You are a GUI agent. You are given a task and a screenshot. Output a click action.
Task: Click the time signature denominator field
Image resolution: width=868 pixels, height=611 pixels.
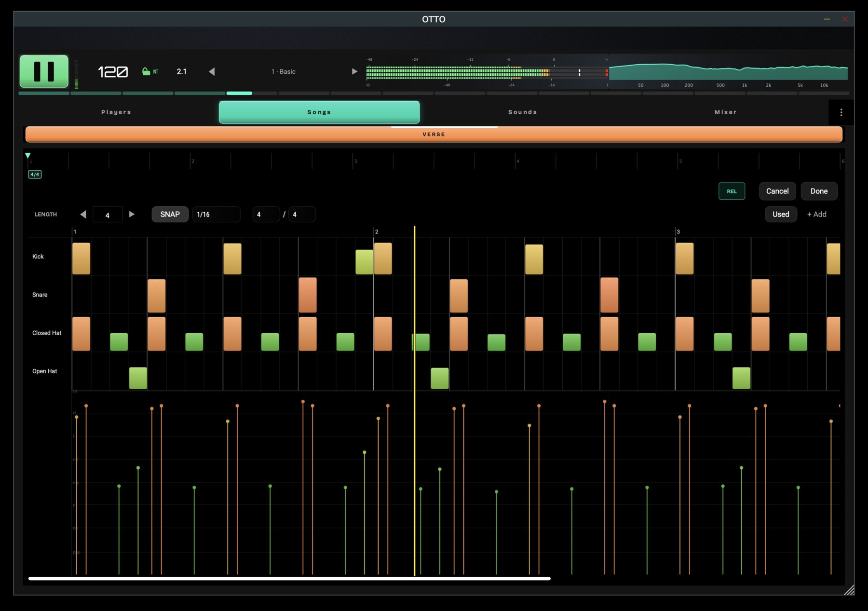pyautogui.click(x=302, y=215)
